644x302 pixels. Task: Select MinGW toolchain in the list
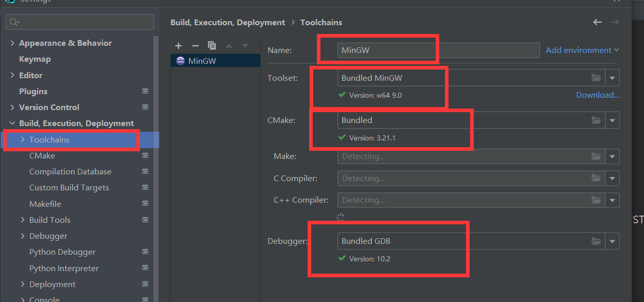pos(216,61)
